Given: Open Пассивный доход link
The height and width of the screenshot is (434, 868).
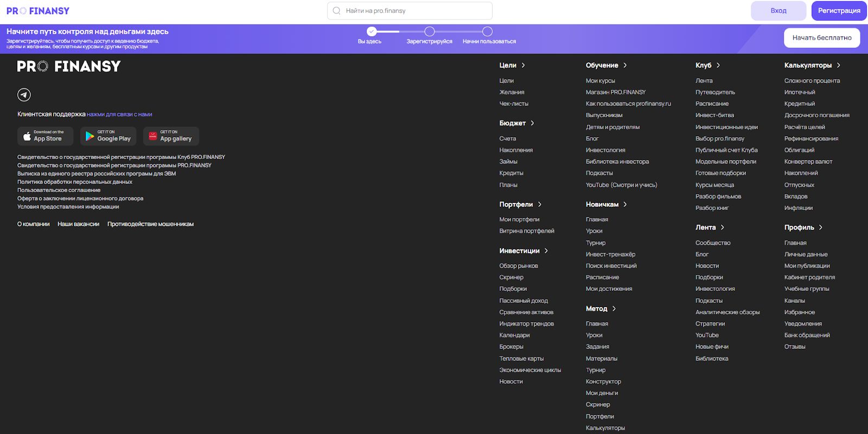Looking at the screenshot, I should (x=524, y=301).
